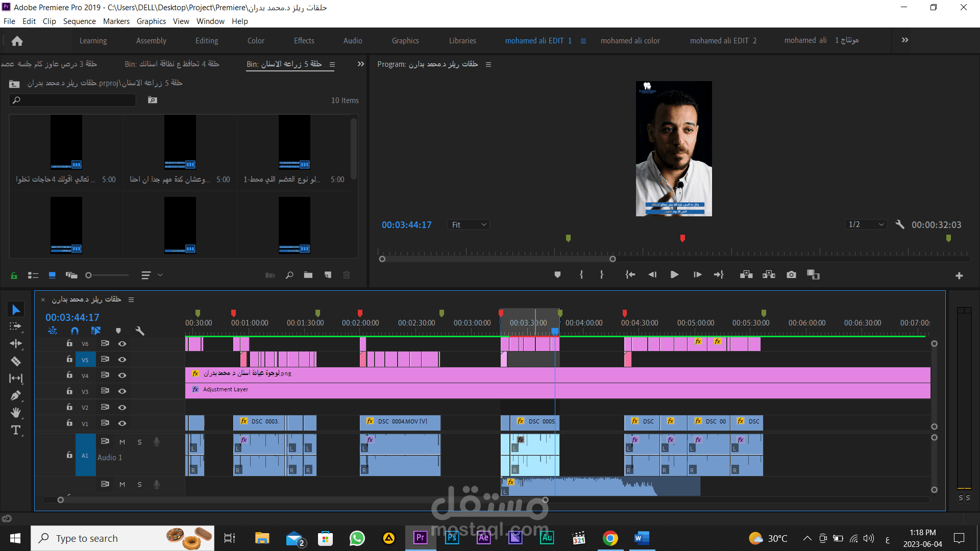Screen dimensions: 980x551
Task: Select the Razor tool
Action: point(16,361)
